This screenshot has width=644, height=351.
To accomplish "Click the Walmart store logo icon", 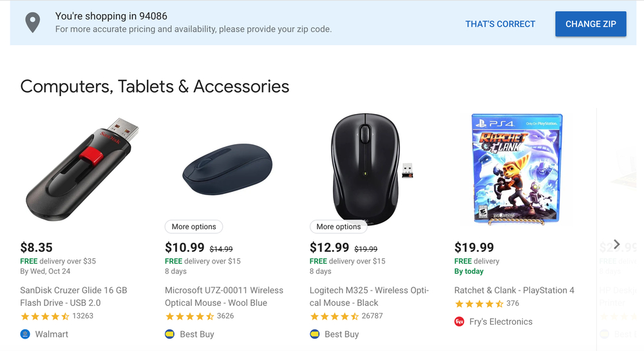I will point(25,334).
